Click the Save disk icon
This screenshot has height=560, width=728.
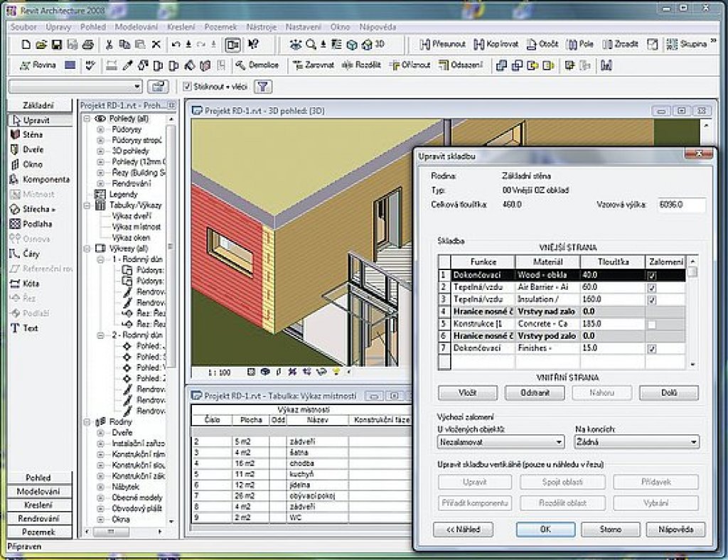pos(57,45)
